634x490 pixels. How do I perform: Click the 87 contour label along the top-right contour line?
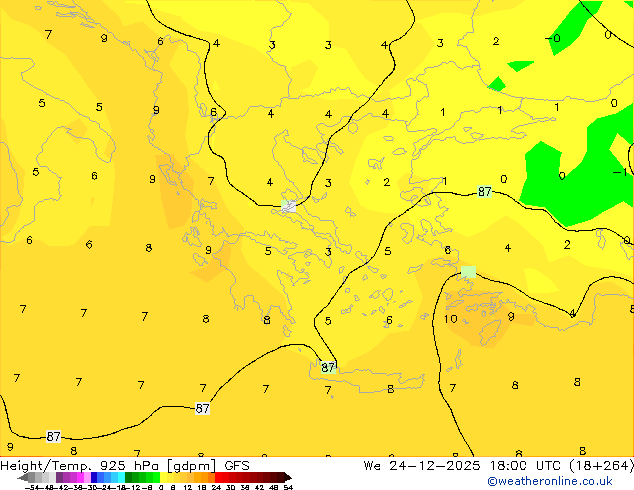click(x=484, y=191)
